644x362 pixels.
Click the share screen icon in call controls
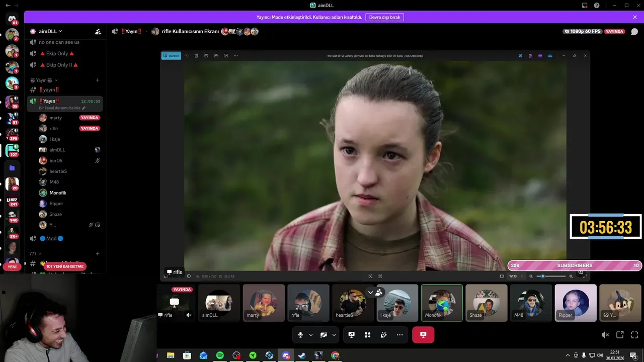352,335
